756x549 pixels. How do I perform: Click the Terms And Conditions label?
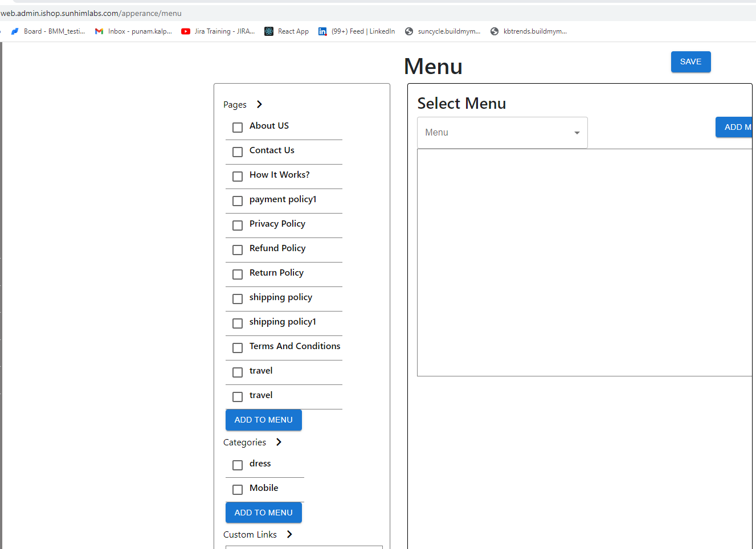(295, 346)
